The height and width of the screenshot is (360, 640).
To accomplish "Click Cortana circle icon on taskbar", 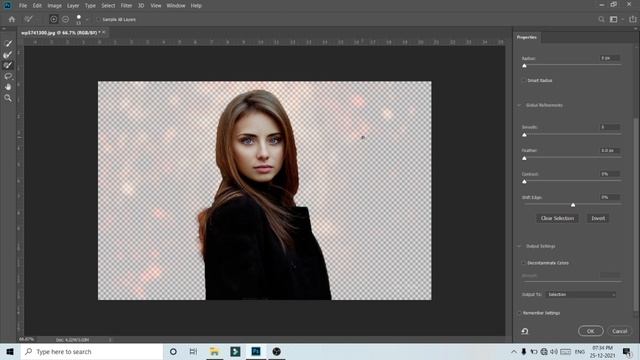I will pos(173,351).
